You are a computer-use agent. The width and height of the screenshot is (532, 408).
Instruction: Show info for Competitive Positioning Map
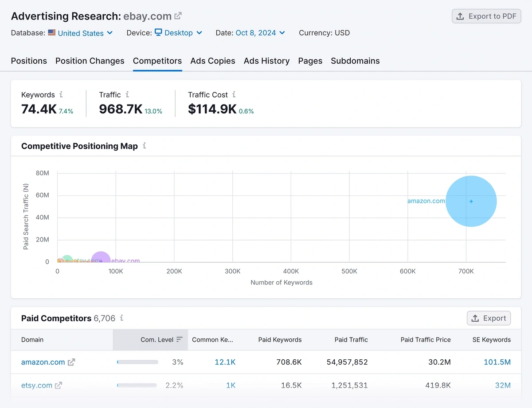tap(145, 146)
